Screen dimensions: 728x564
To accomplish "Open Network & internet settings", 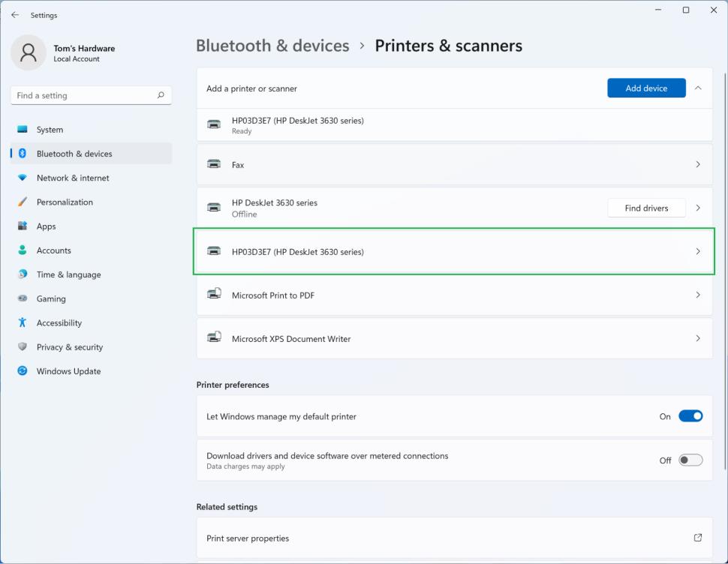I will point(73,178).
